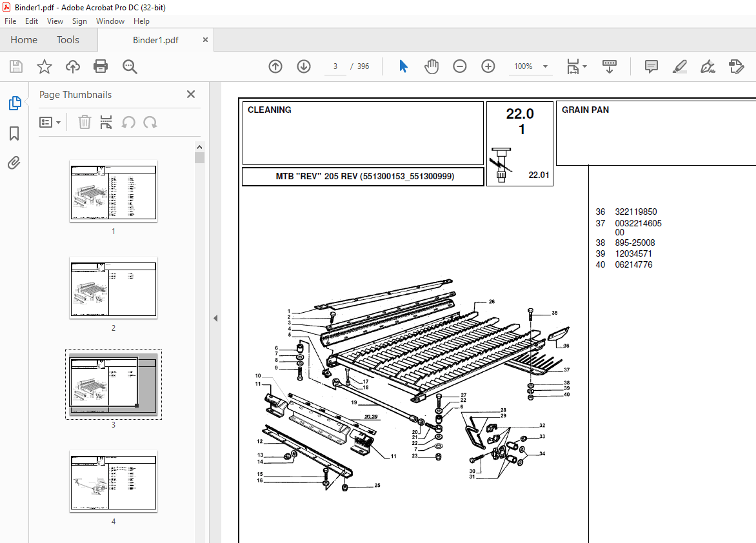The width and height of the screenshot is (756, 543).
Task: Delete the selected page thumbnail
Action: pos(85,122)
